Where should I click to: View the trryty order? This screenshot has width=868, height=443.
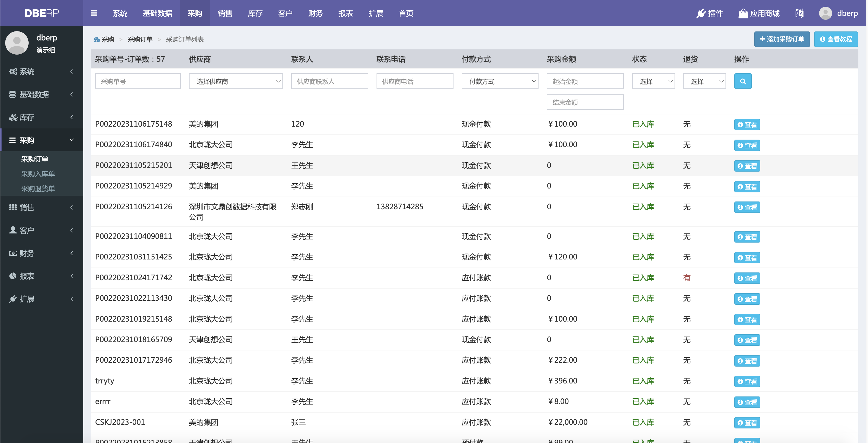point(747,381)
